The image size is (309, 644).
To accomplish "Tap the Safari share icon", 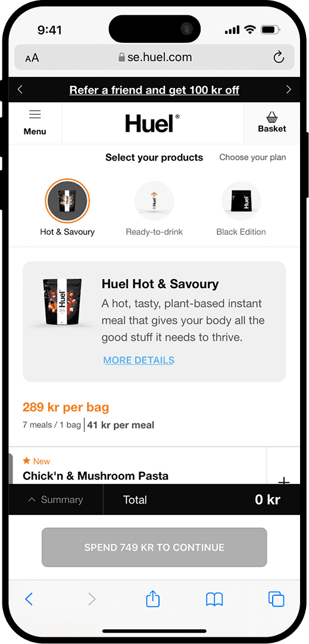I will 153,599.
